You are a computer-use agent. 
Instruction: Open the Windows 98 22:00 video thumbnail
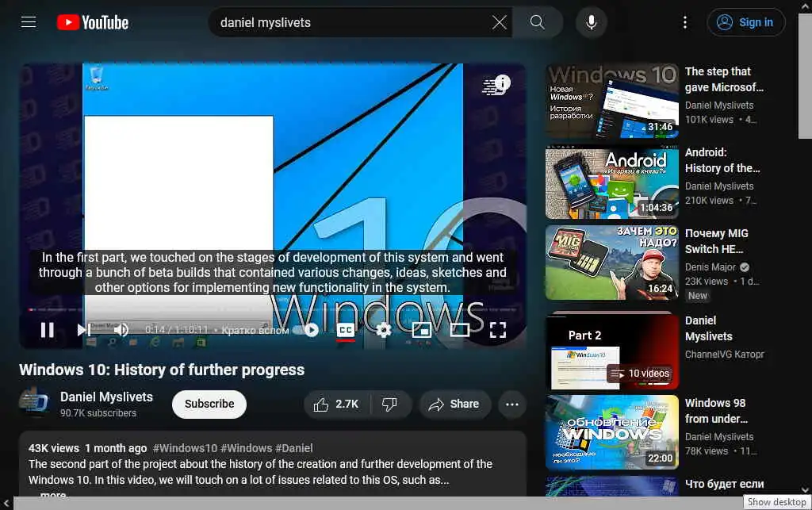click(612, 432)
